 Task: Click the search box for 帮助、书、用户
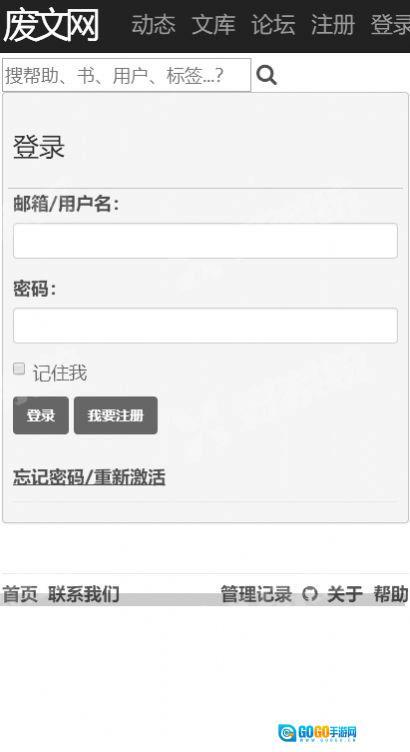tap(127, 75)
